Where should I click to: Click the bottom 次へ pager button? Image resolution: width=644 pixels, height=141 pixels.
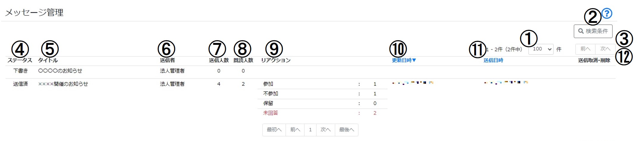326,130
